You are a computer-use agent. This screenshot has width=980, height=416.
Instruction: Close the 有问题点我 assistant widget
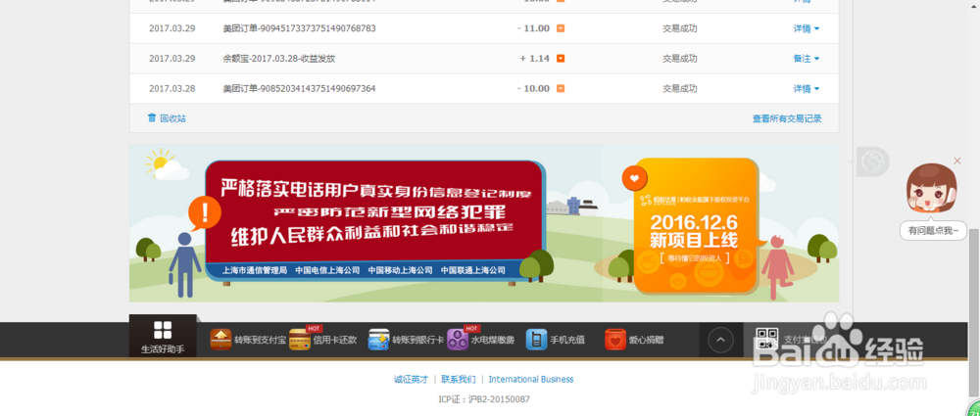click(957, 162)
